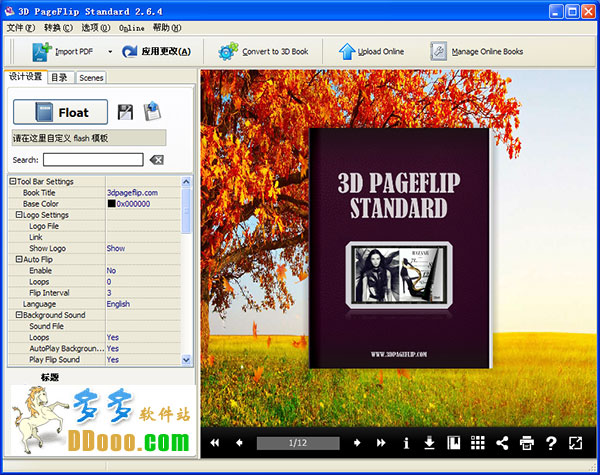Image resolution: width=600 pixels, height=475 pixels.
Task: Select the Base Color value 0x000000
Action: tap(133, 204)
